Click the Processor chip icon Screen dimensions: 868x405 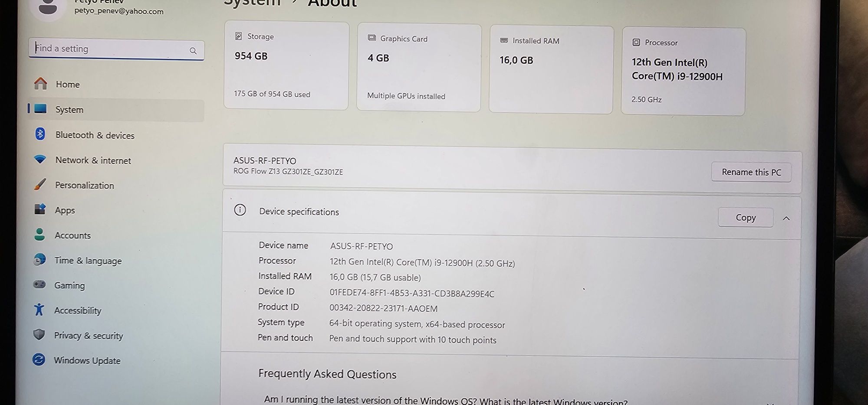(x=636, y=42)
